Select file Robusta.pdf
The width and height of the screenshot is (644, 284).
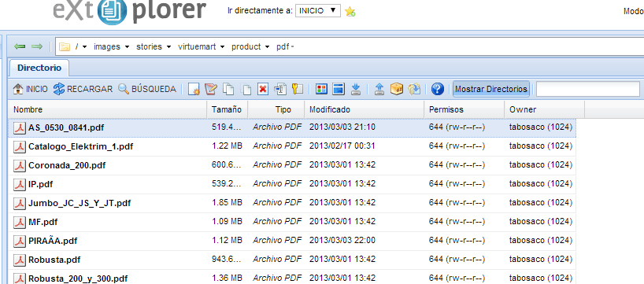coord(54,260)
